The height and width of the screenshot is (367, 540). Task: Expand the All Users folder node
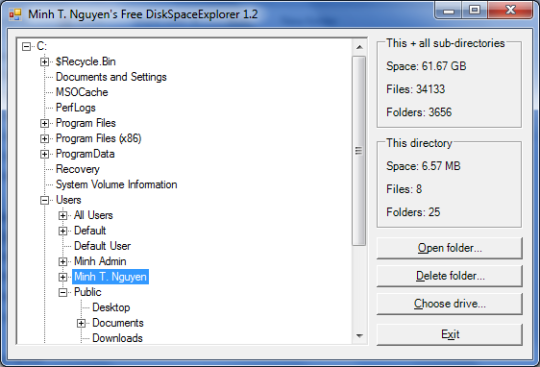click(62, 216)
